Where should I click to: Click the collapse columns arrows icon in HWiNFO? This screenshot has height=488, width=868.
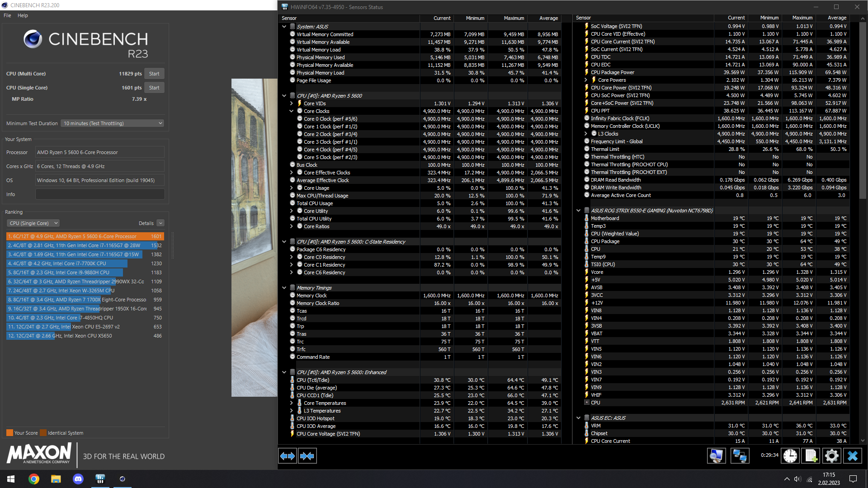point(307,456)
